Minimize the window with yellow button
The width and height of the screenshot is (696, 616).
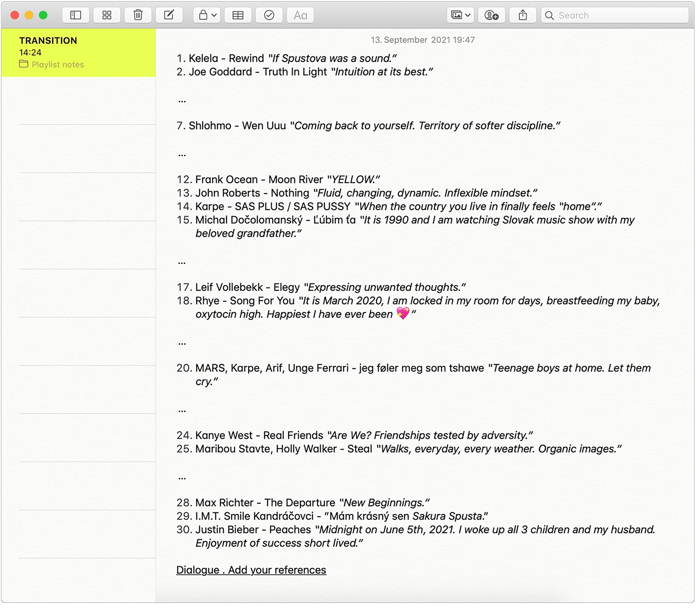point(29,15)
